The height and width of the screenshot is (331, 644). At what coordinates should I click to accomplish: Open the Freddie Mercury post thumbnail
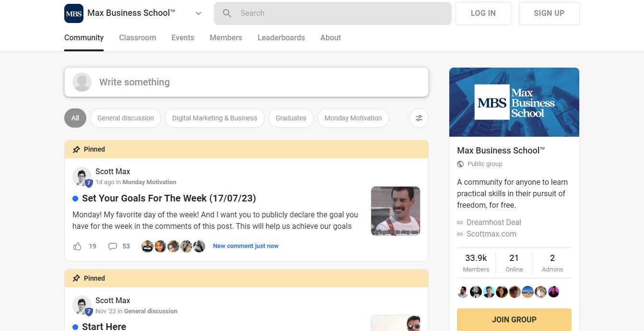(396, 211)
